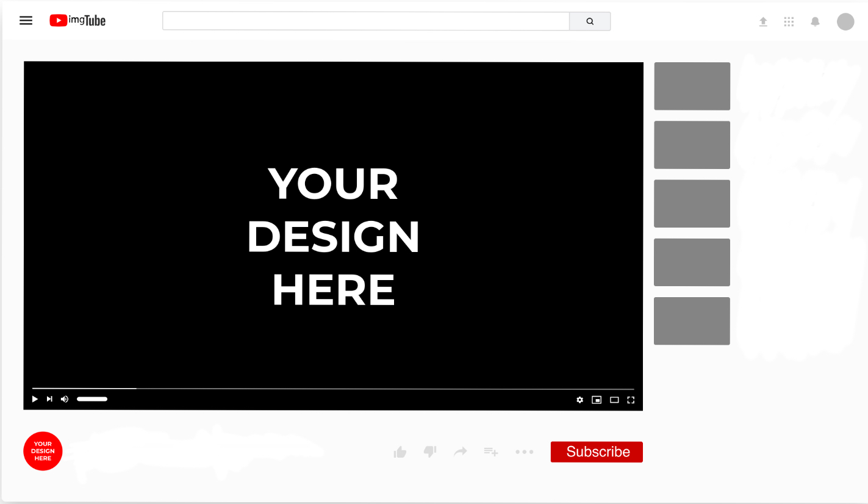Switch to theater mode
This screenshot has width=868, height=504.
(614, 400)
